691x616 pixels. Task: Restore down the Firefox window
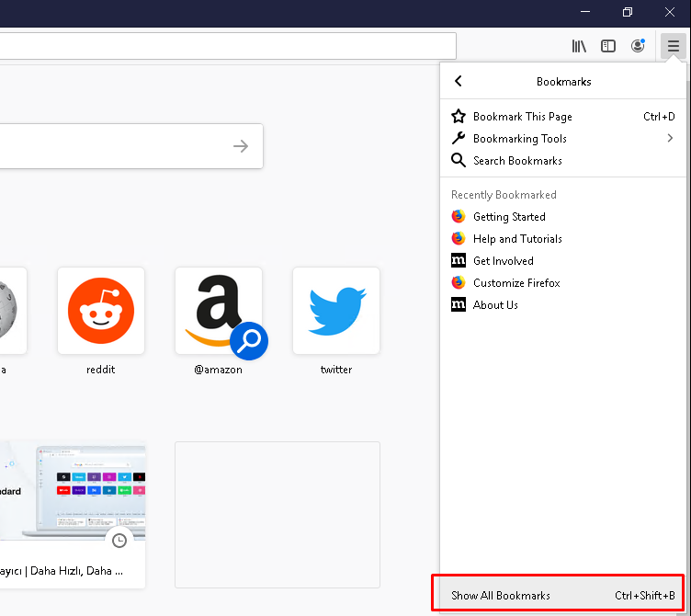628,12
